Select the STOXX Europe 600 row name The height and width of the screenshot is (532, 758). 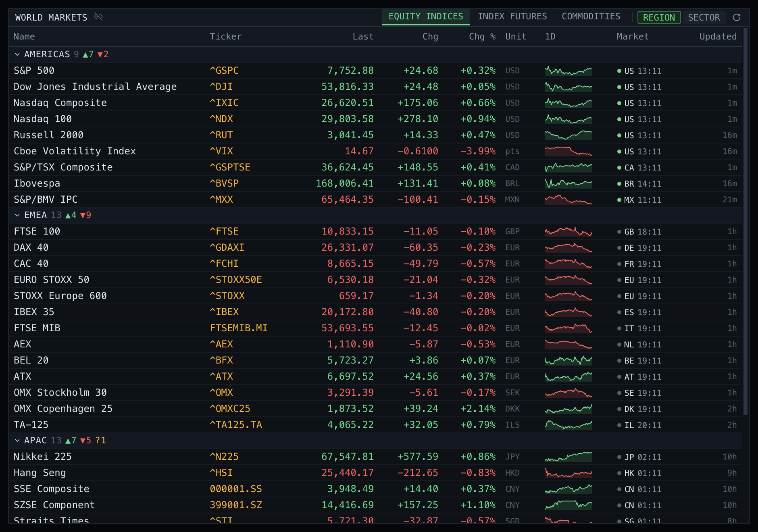tap(60, 296)
